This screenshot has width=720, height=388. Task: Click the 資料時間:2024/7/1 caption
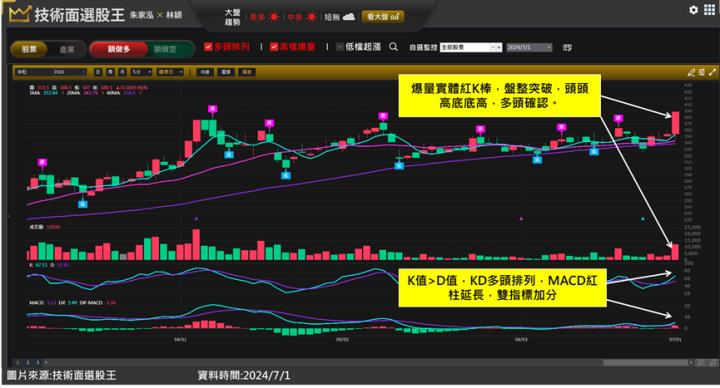(x=244, y=376)
